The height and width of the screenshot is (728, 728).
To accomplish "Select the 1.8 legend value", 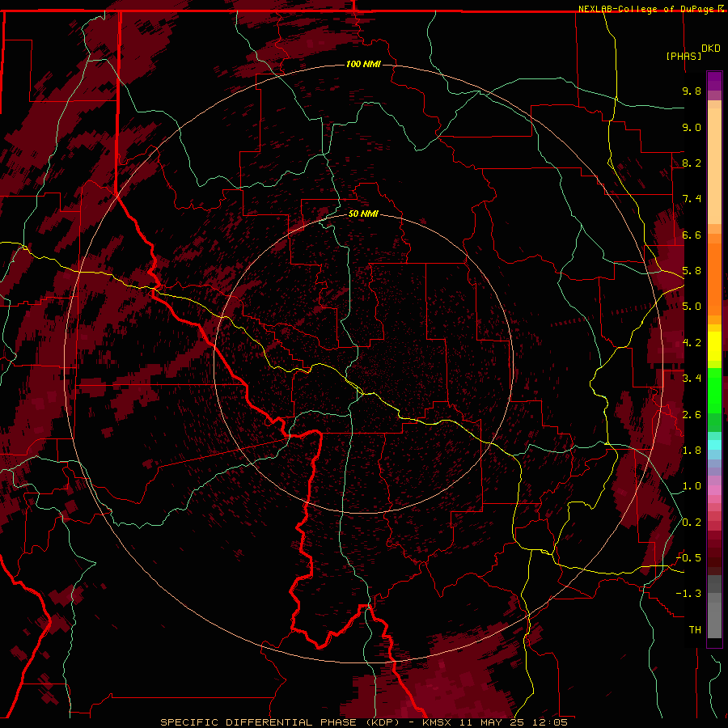I will 692,451.
